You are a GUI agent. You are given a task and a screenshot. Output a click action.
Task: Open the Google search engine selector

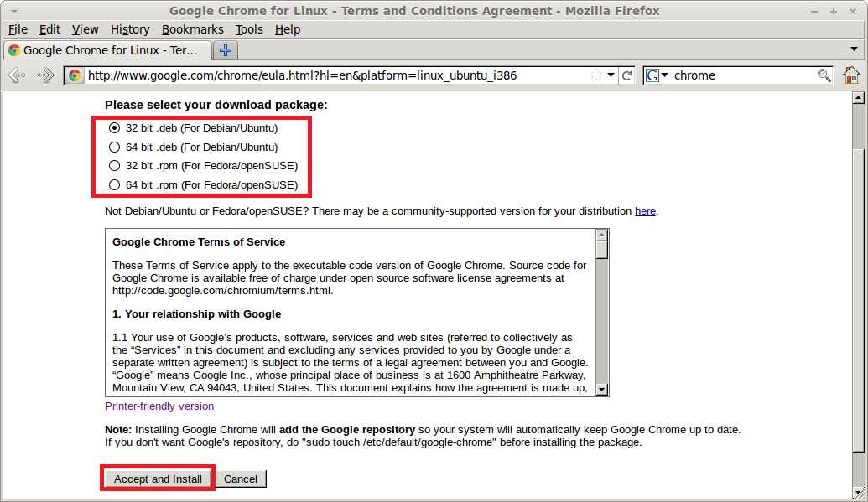point(657,75)
